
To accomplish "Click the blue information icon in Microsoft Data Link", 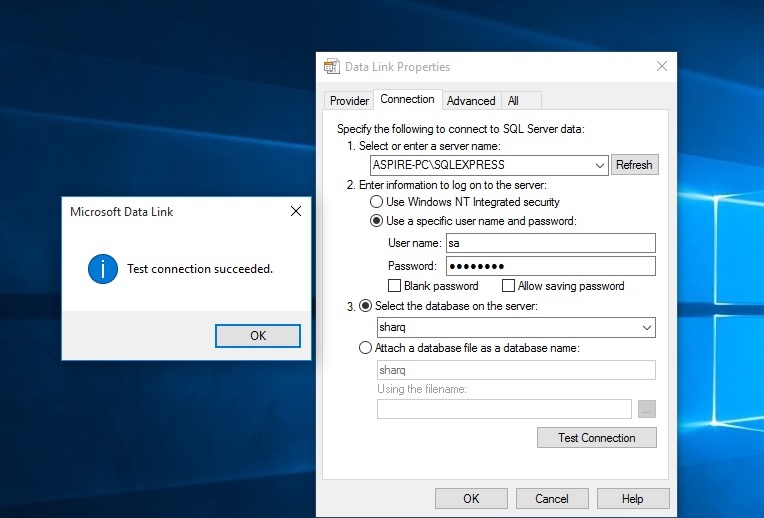I will click(103, 269).
